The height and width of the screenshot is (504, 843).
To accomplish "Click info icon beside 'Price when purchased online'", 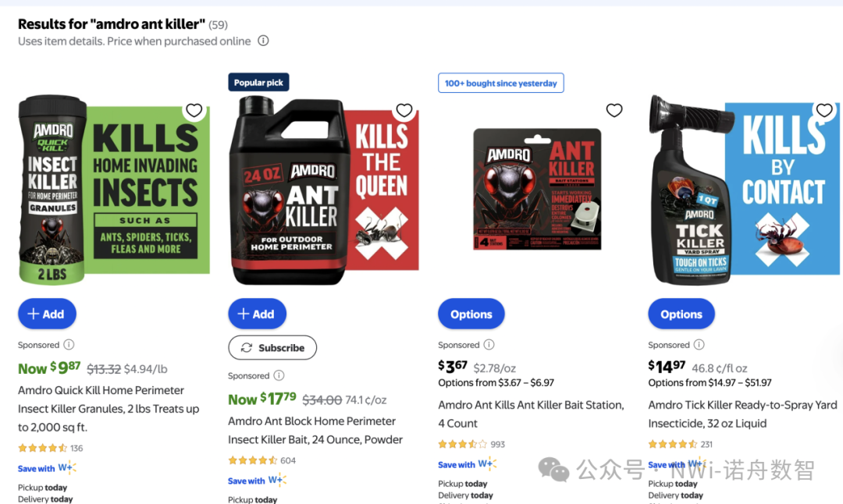I will click(x=263, y=41).
